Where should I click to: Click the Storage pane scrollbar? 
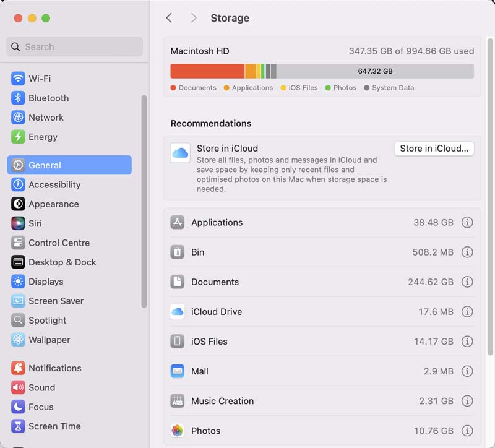pyautogui.click(x=490, y=197)
